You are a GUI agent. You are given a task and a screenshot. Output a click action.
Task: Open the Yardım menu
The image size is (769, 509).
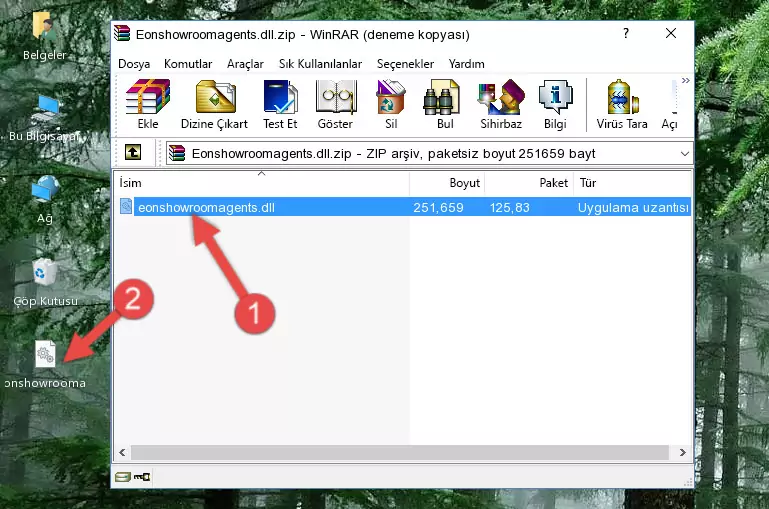(466, 64)
